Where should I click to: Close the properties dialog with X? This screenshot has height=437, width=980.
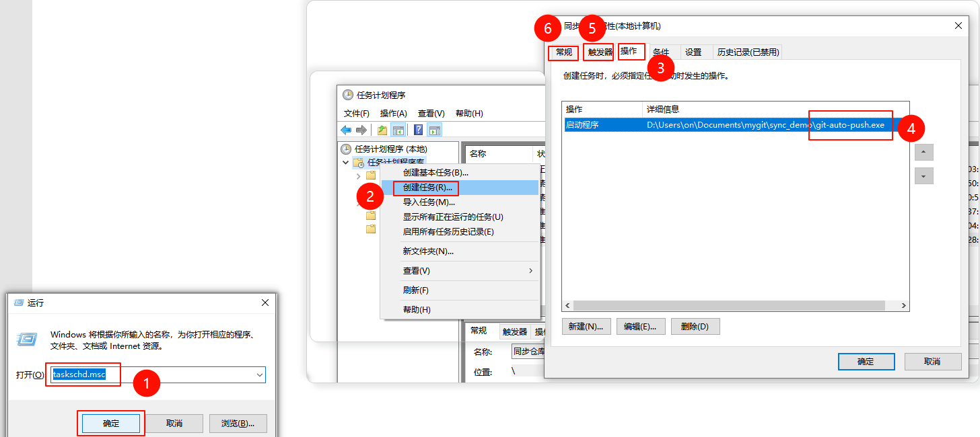[x=958, y=26]
